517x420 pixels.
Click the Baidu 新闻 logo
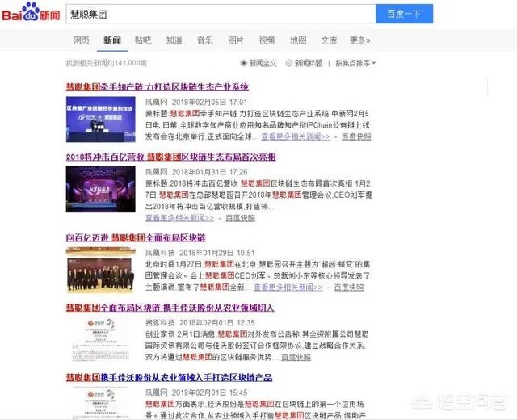tap(31, 12)
